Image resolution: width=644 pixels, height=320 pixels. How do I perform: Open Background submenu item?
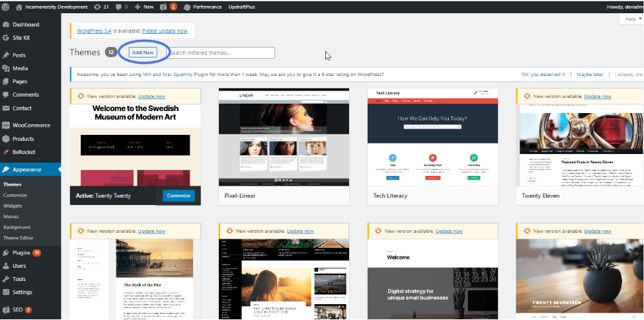[17, 227]
